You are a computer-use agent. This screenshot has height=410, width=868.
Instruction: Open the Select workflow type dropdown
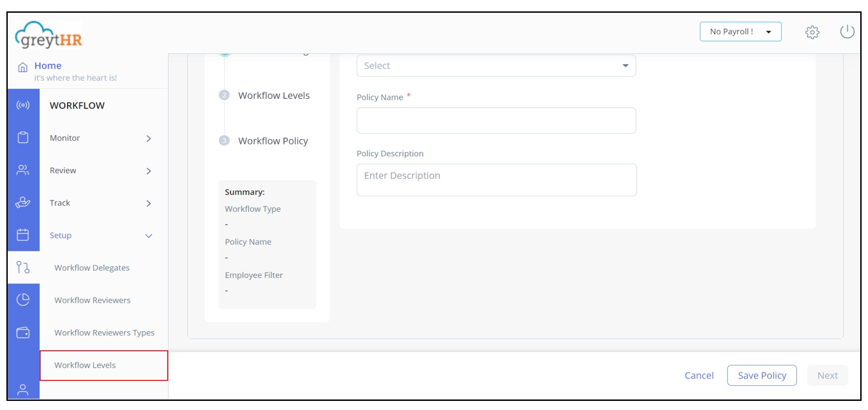coord(496,66)
